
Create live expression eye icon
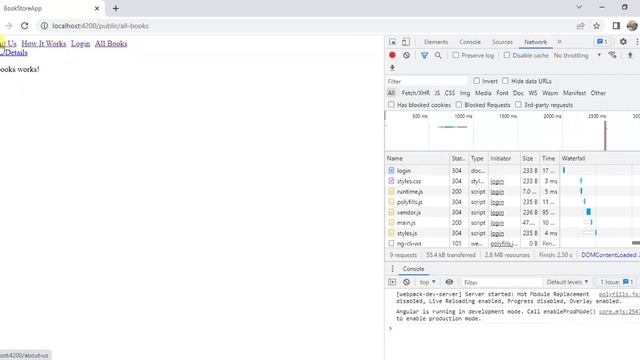click(x=449, y=282)
